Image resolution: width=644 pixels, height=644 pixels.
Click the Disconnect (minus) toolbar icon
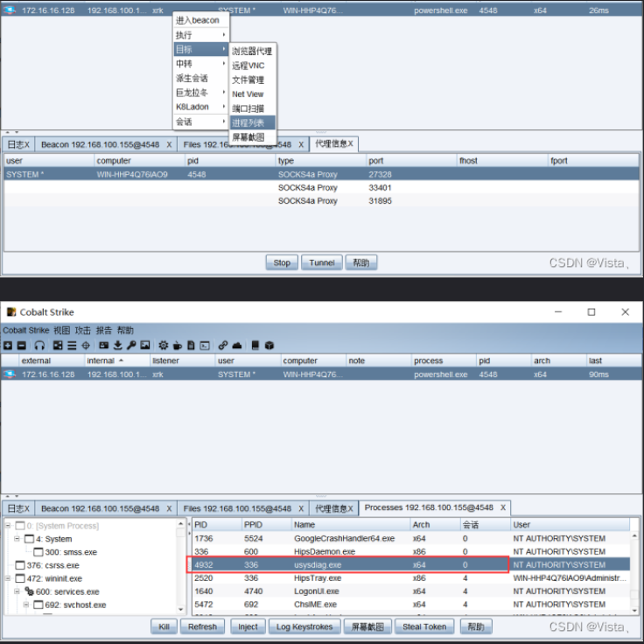(x=21, y=346)
